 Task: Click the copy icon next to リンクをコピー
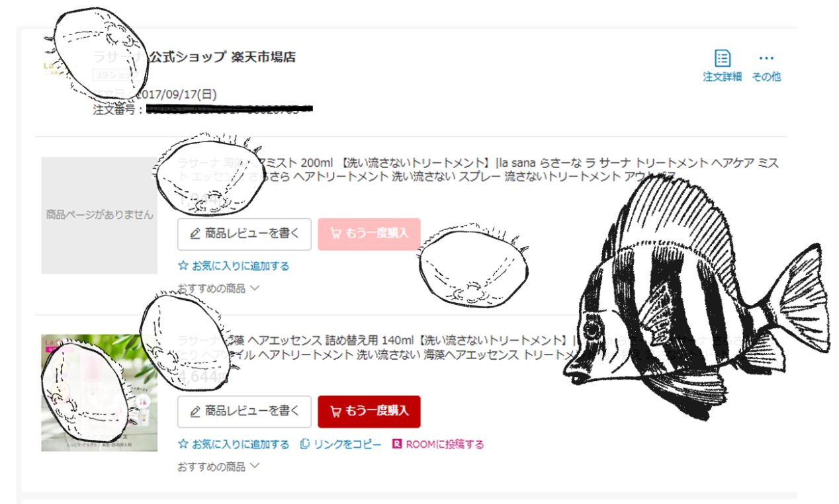click(x=305, y=444)
